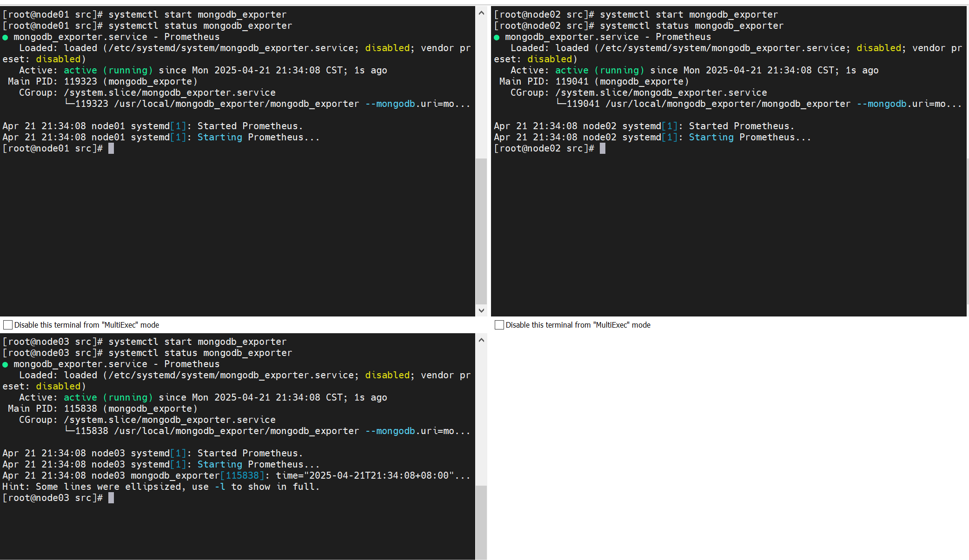
Task: Click green status dot in node01 terminal
Action: point(5,37)
